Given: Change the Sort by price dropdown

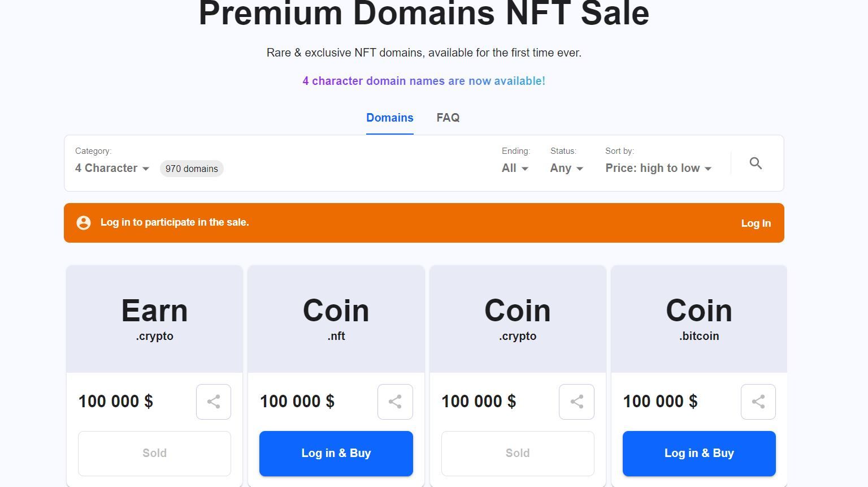Looking at the screenshot, I should point(658,169).
